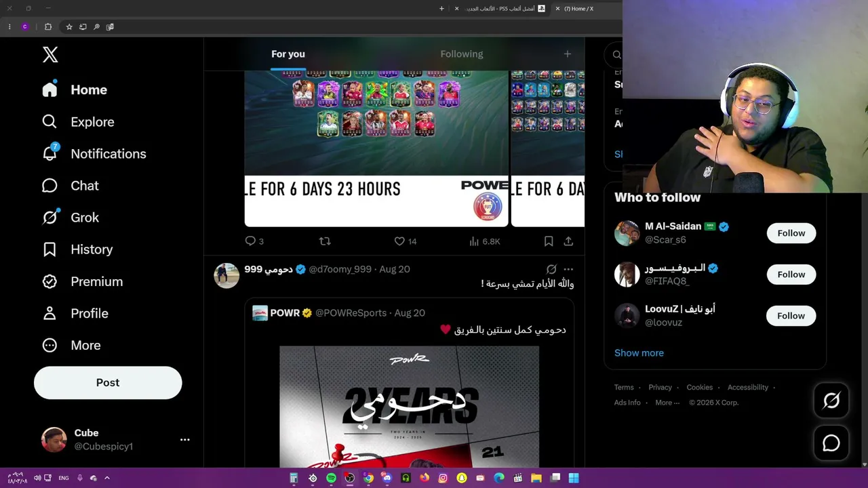868x488 pixels.
Task: Open the Privacy footer link
Action: click(x=660, y=388)
